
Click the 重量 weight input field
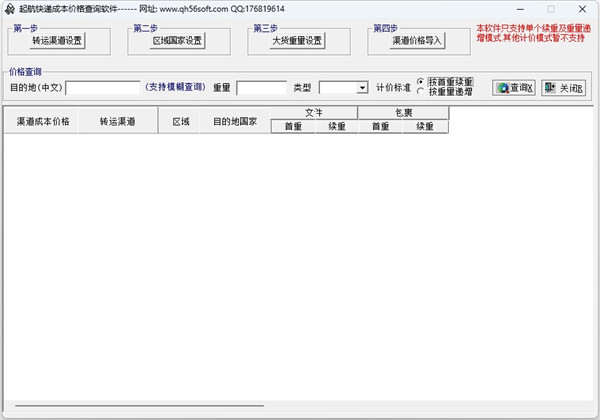261,88
